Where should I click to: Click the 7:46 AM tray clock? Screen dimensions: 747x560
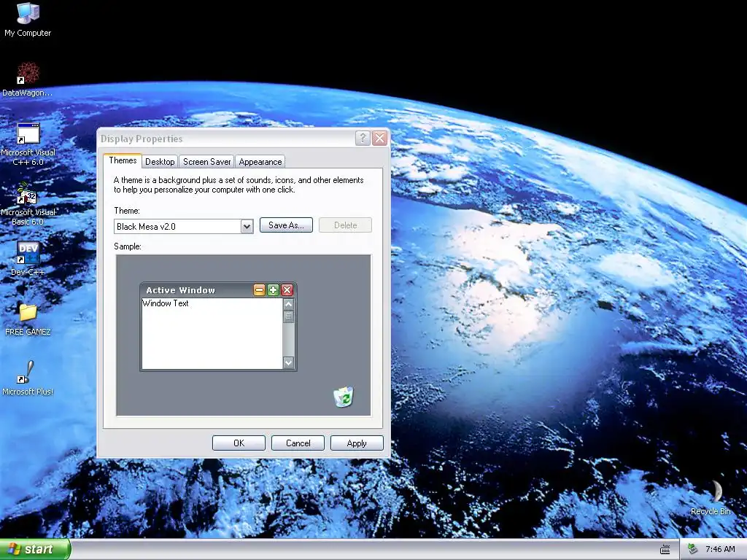click(x=720, y=549)
